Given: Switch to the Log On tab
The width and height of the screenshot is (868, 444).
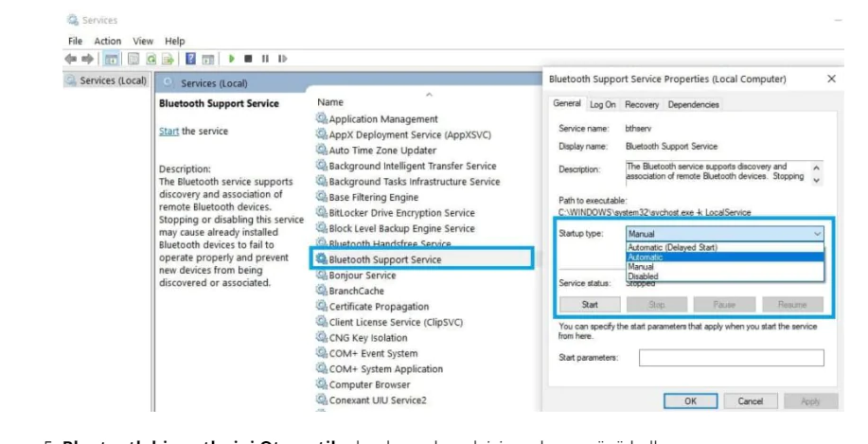Looking at the screenshot, I should [603, 104].
